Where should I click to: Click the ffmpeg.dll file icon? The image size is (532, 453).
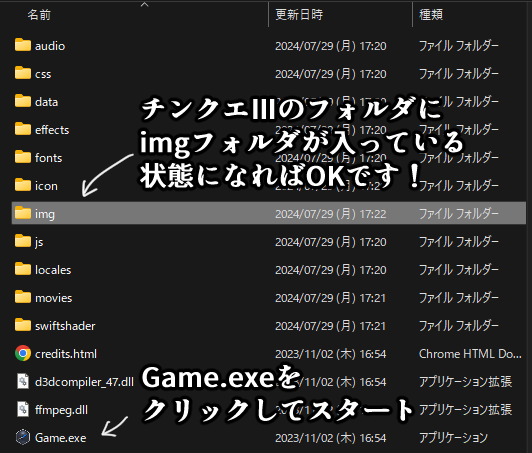(23, 409)
